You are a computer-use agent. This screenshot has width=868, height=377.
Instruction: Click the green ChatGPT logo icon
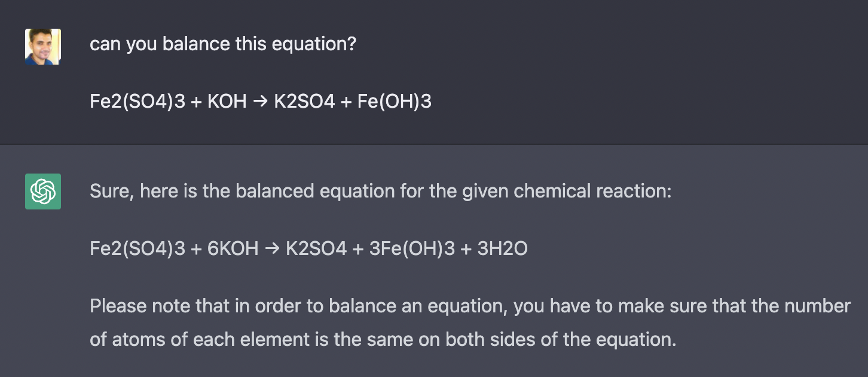click(x=42, y=191)
